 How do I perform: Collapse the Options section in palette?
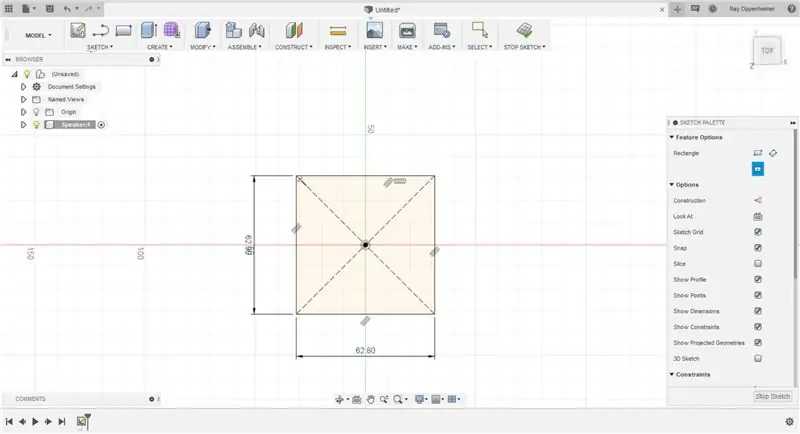point(671,185)
